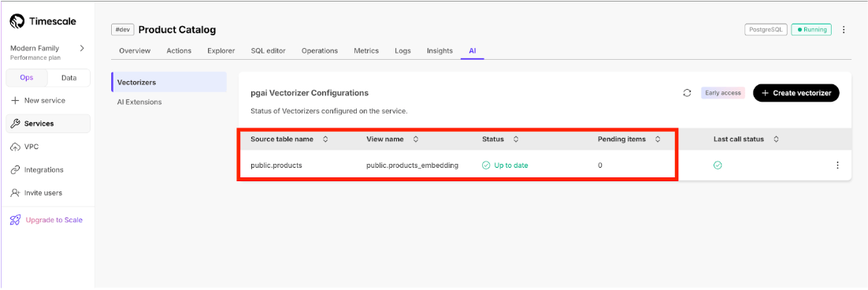Select Vectorizers in the side menu
The height and width of the screenshot is (290, 868).
[169, 82]
